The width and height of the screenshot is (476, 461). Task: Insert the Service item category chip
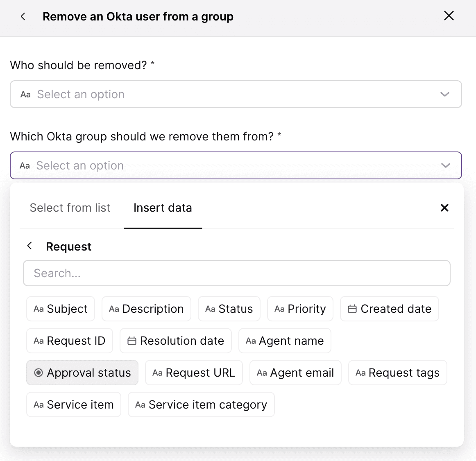coord(201,405)
